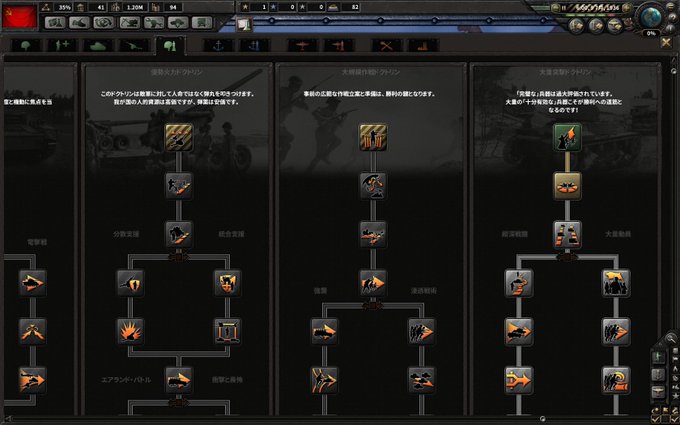The image size is (680, 425).
Task: Click the date display to pause the game
Action: [x=594, y=7]
